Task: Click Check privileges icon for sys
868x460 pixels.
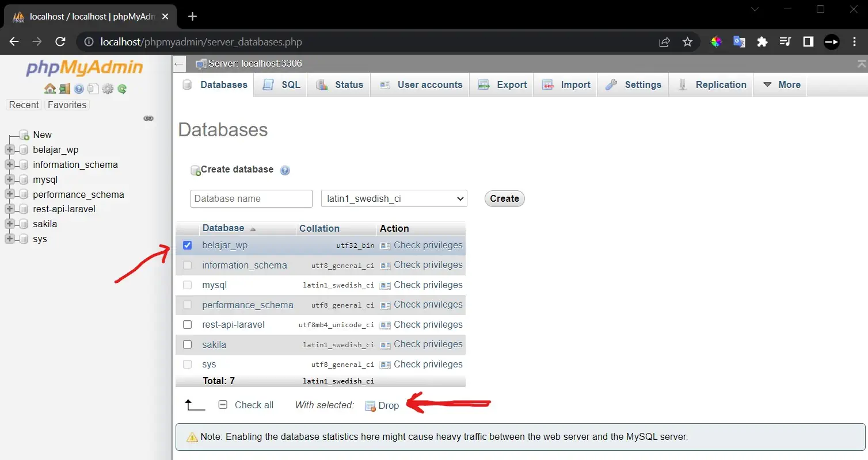Action: pos(385,365)
